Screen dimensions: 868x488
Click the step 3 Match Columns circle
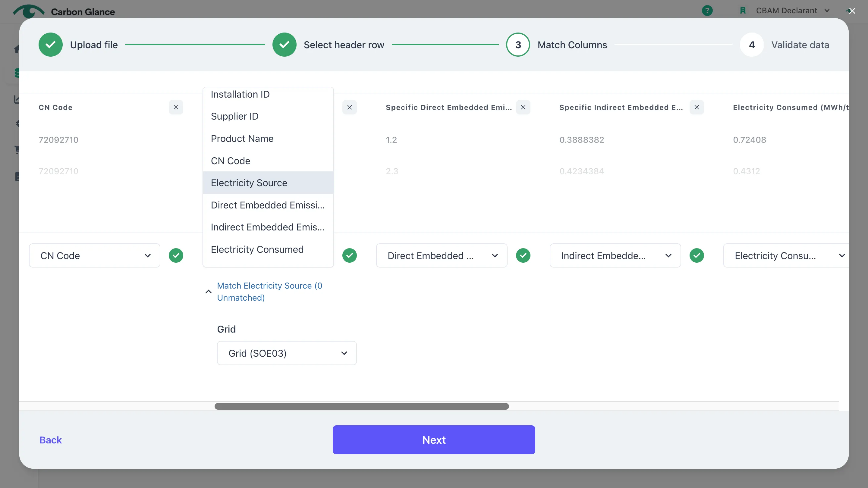click(x=518, y=45)
